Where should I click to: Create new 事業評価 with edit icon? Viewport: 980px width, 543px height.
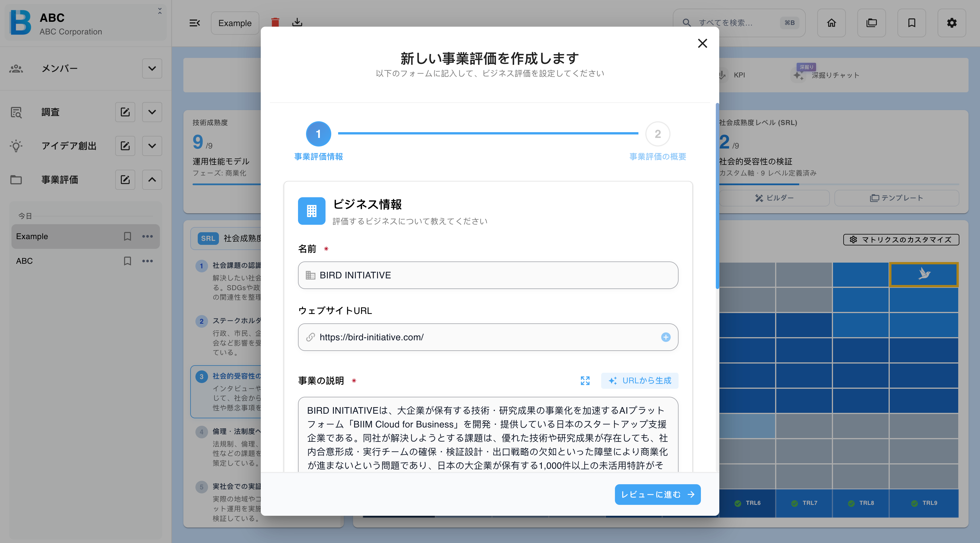tap(125, 179)
